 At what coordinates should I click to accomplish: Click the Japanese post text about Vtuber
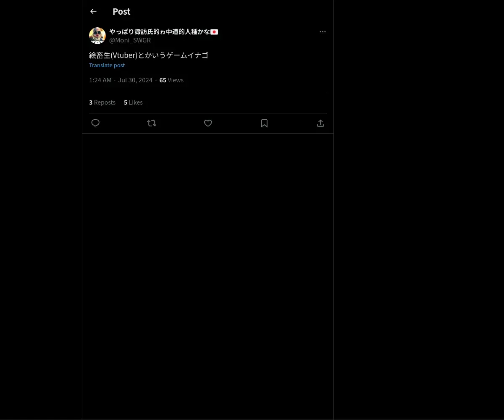pyautogui.click(x=149, y=55)
